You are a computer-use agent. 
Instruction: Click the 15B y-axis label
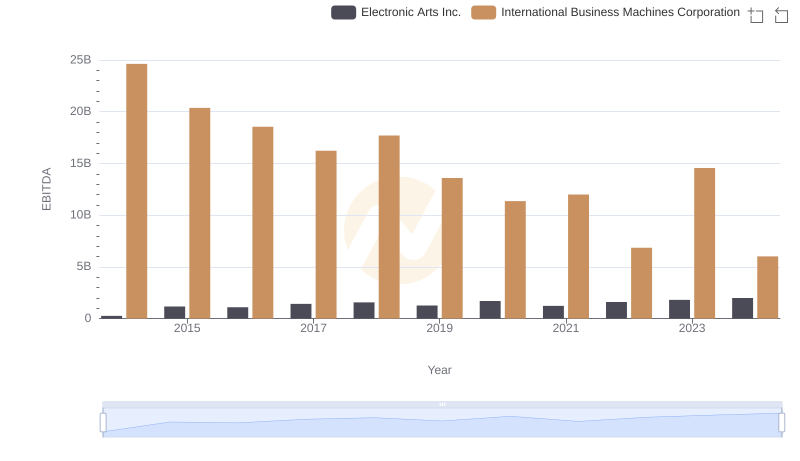click(81, 164)
